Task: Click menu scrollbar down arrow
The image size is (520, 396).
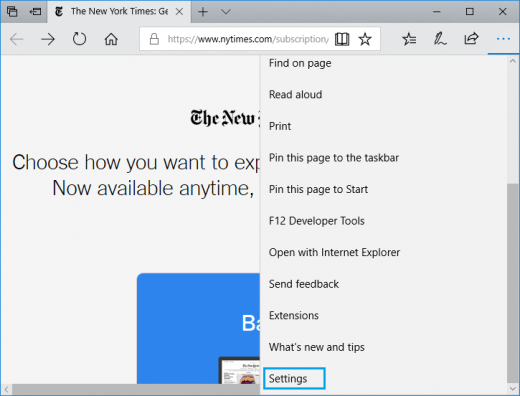Action: pyautogui.click(x=513, y=389)
